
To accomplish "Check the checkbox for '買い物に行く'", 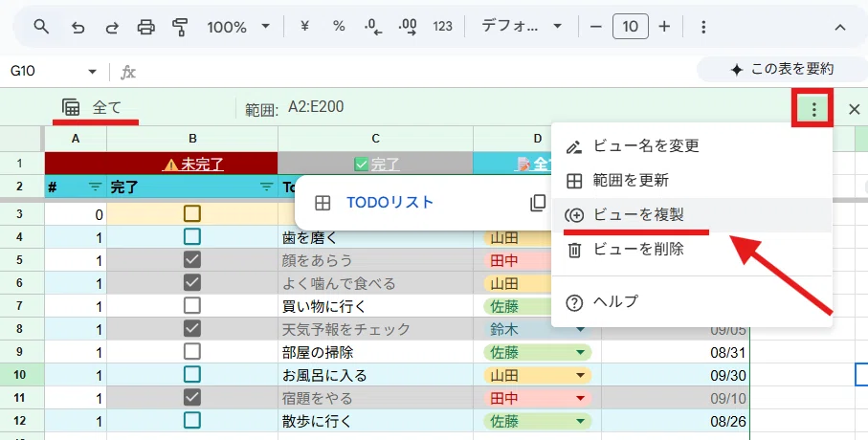I will [192, 305].
